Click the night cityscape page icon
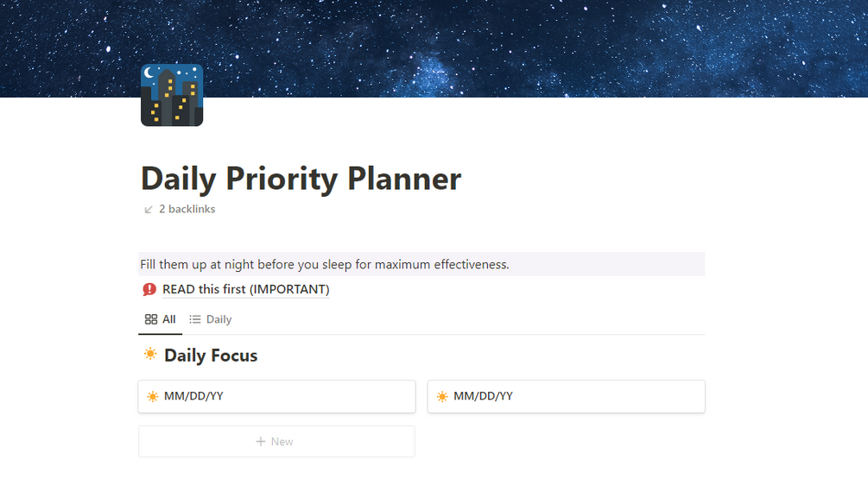This screenshot has height=491, width=868. click(172, 95)
